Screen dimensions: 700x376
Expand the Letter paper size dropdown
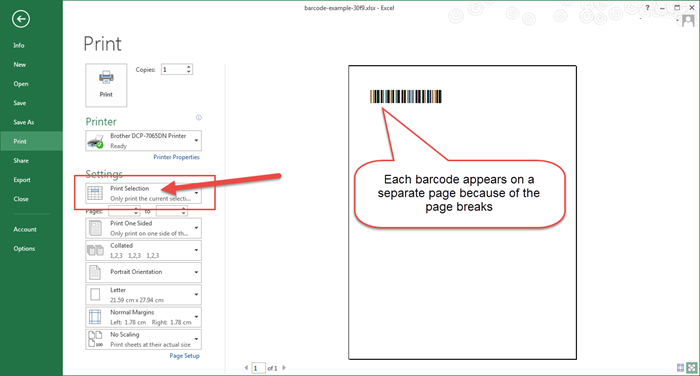[196, 295]
